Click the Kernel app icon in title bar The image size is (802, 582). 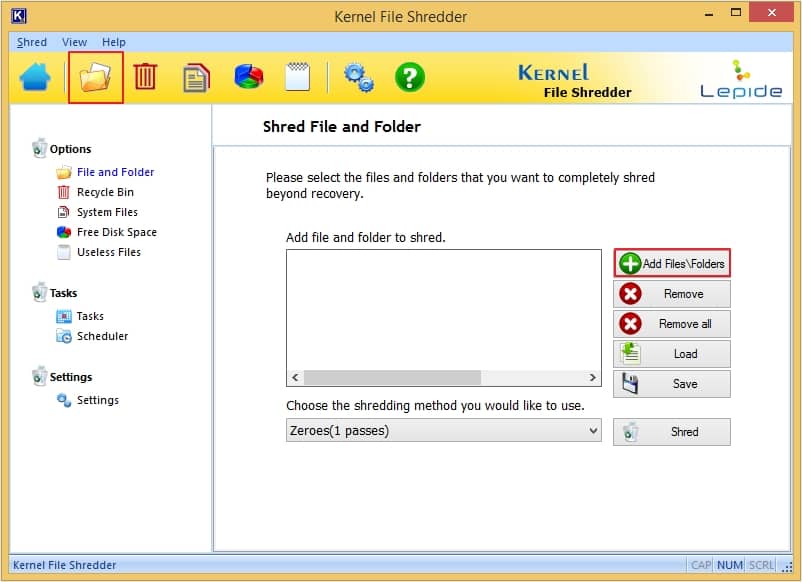coord(18,16)
